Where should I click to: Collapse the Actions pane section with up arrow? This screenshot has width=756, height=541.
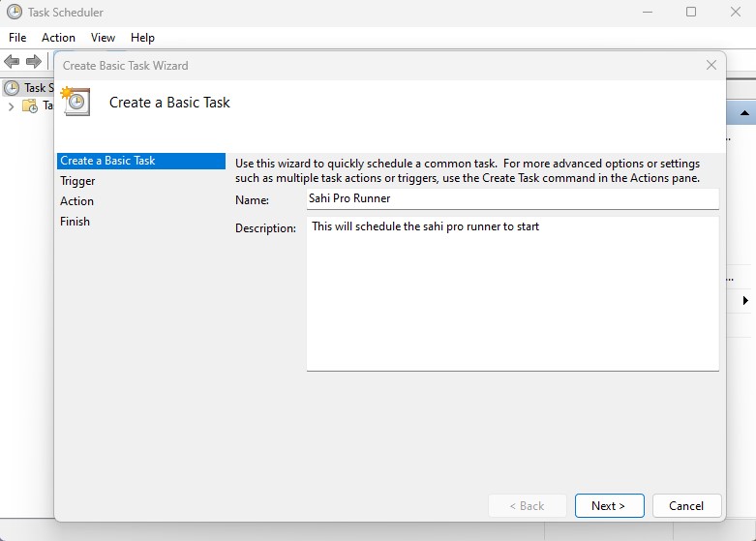[745, 113]
